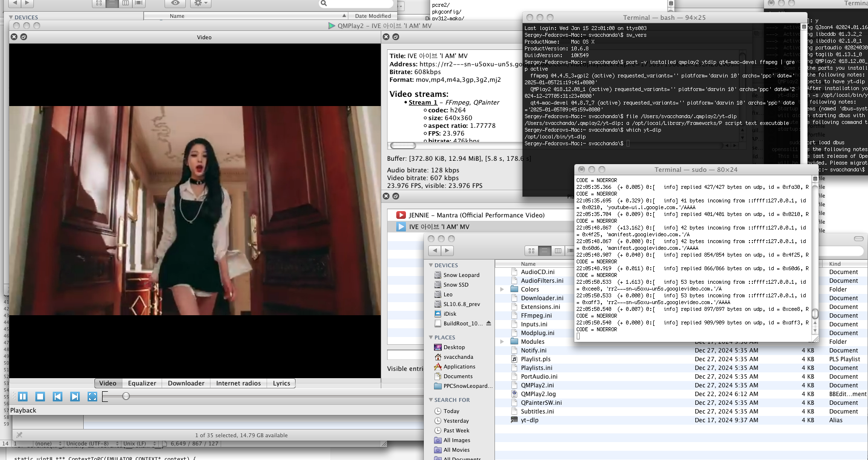The height and width of the screenshot is (460, 868).
Task: Float the stream information dock
Action: [396, 37]
